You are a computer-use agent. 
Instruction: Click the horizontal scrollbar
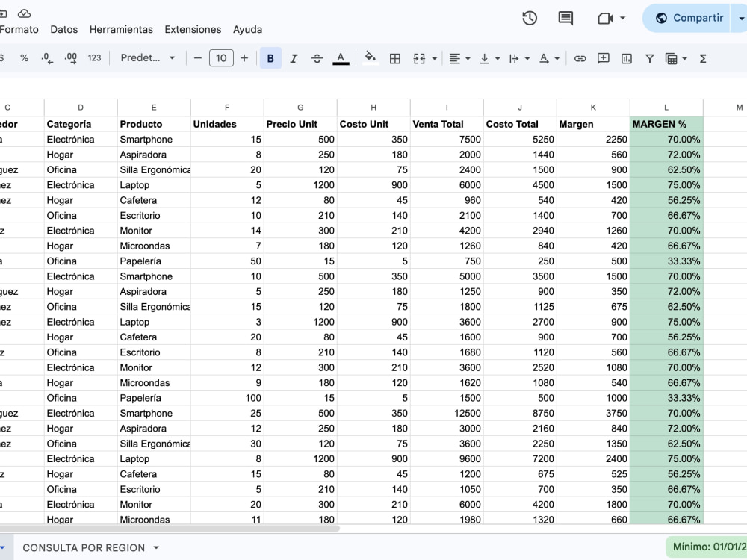(169, 528)
